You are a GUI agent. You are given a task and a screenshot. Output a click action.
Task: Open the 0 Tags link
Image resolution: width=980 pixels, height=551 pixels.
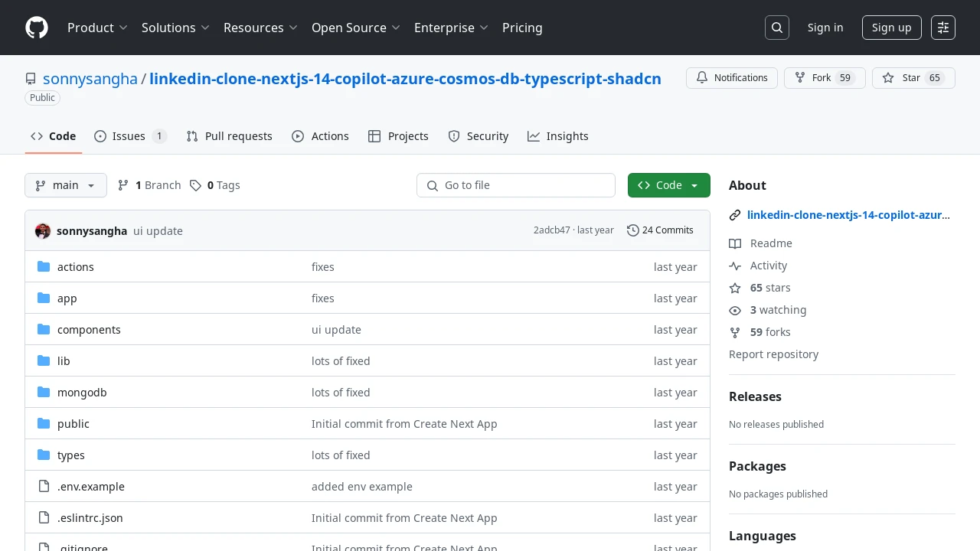(215, 185)
